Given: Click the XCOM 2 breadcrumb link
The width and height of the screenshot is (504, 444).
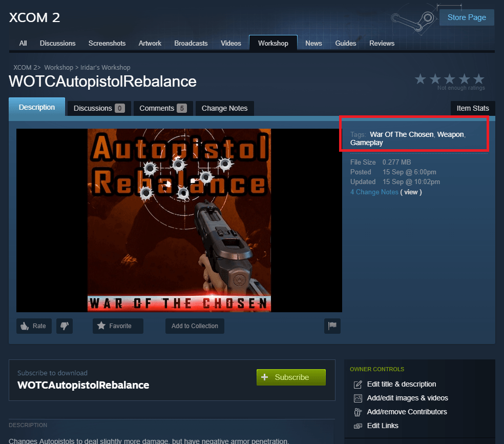Looking at the screenshot, I should coord(26,68).
